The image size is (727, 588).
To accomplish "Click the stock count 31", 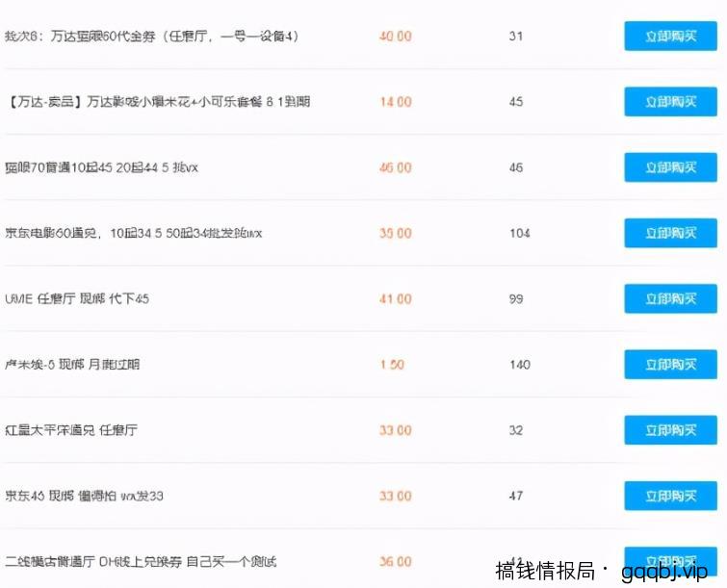I will [516, 37].
